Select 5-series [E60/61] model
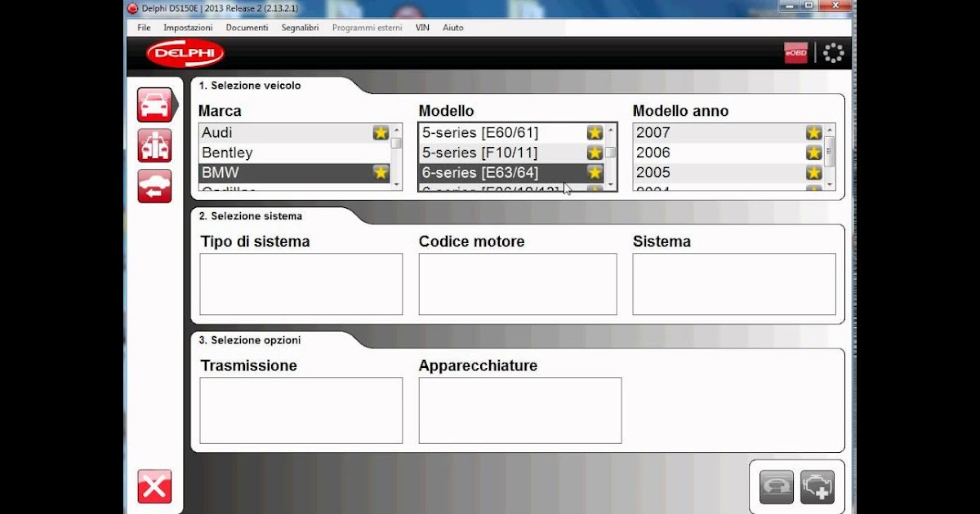The width and height of the screenshot is (980, 514). click(x=511, y=132)
